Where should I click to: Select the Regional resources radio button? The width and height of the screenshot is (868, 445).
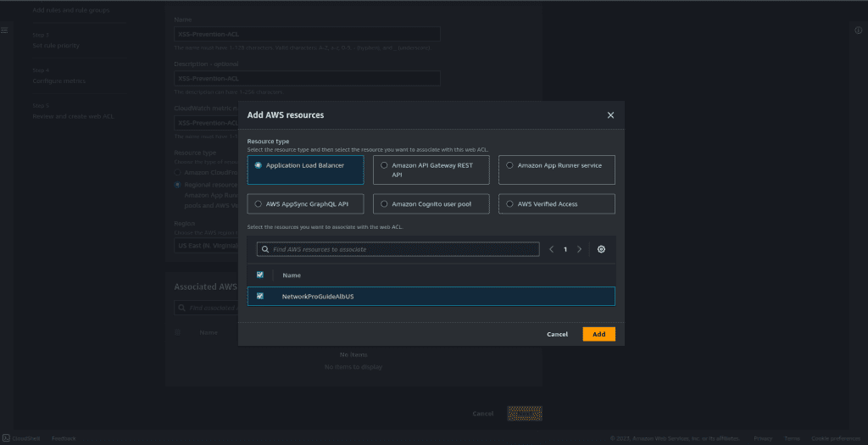point(178,185)
